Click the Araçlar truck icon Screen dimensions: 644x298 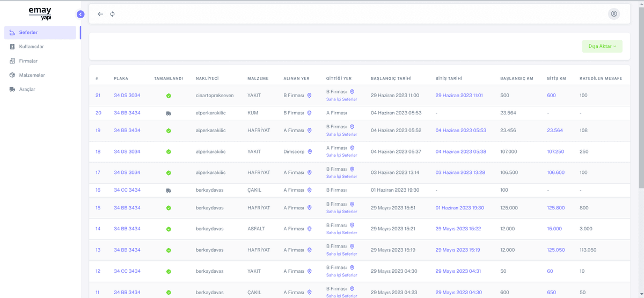click(x=12, y=89)
